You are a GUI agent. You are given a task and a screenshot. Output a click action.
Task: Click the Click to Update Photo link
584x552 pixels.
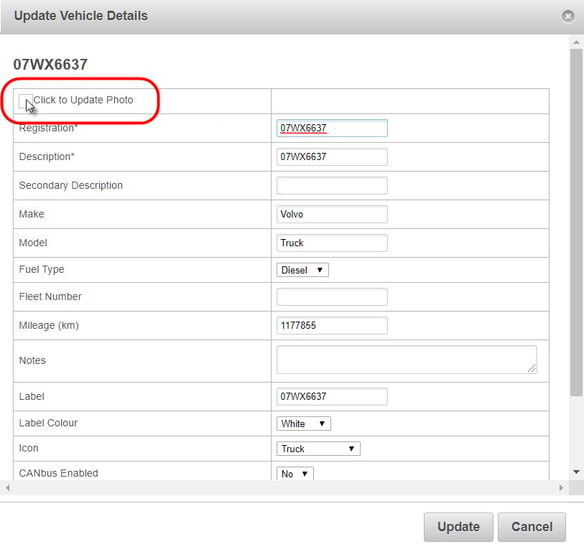tap(83, 100)
